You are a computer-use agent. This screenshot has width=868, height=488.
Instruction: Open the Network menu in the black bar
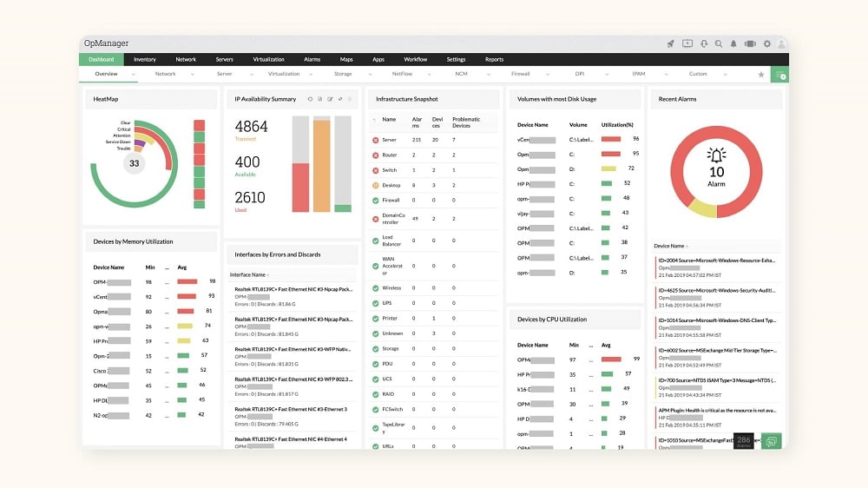point(186,59)
